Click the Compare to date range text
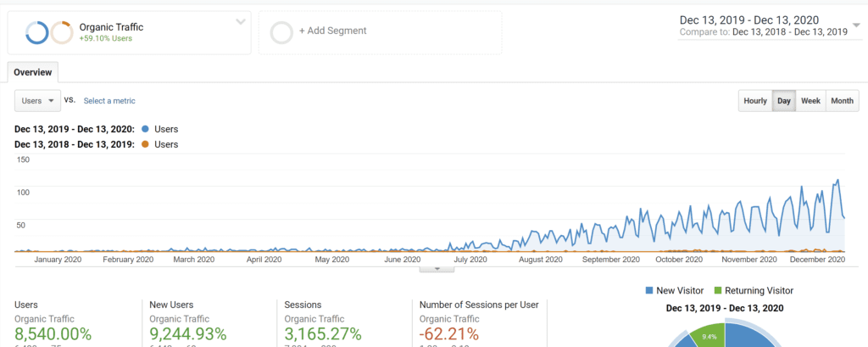868x347 pixels. click(764, 32)
